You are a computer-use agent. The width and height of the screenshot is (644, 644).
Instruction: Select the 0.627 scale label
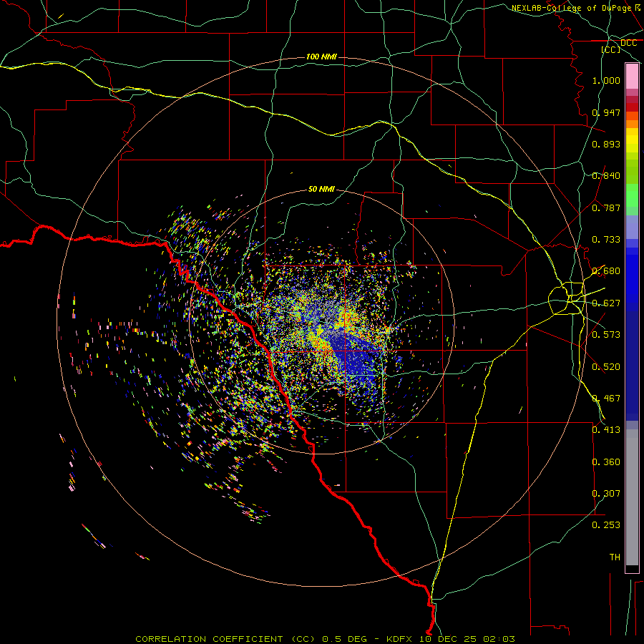point(606,303)
